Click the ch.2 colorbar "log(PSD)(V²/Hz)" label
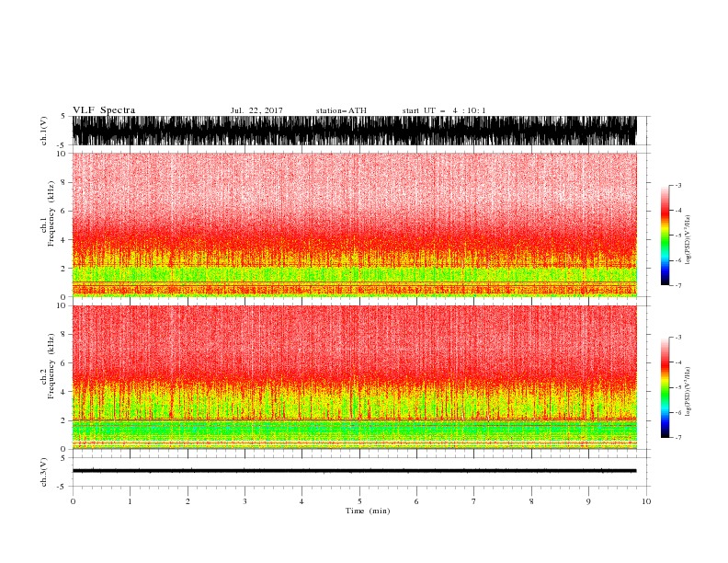 click(x=688, y=391)
